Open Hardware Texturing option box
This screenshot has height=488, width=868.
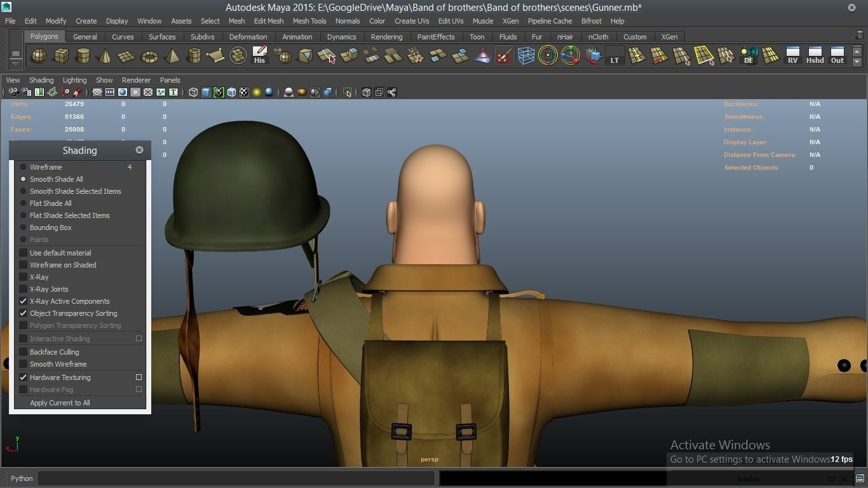(139, 377)
